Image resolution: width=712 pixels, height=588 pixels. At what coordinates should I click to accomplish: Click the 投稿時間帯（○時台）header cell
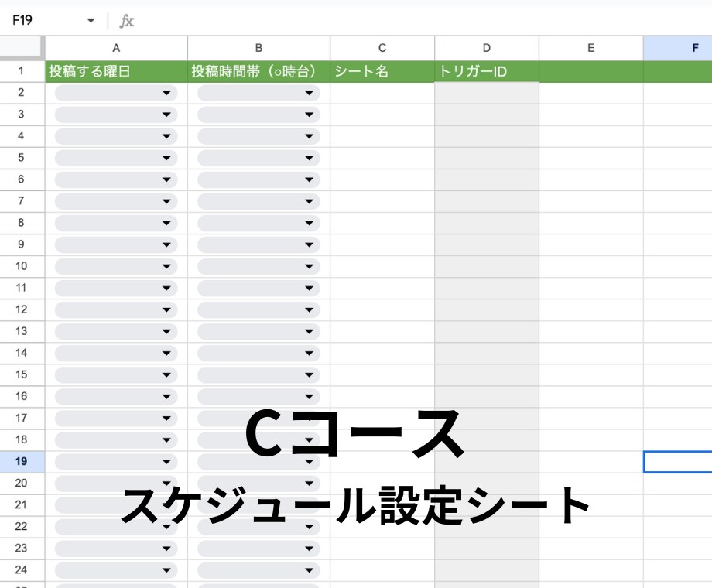(x=258, y=71)
